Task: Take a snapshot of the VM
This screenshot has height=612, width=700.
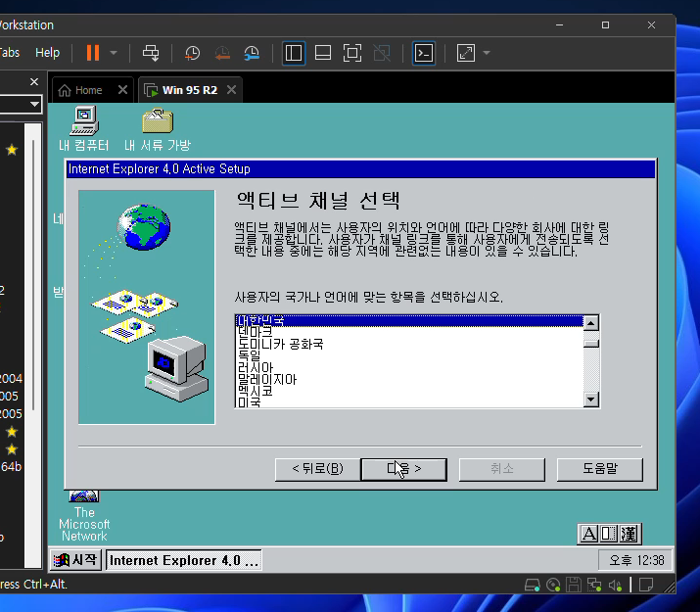Action: [x=193, y=53]
